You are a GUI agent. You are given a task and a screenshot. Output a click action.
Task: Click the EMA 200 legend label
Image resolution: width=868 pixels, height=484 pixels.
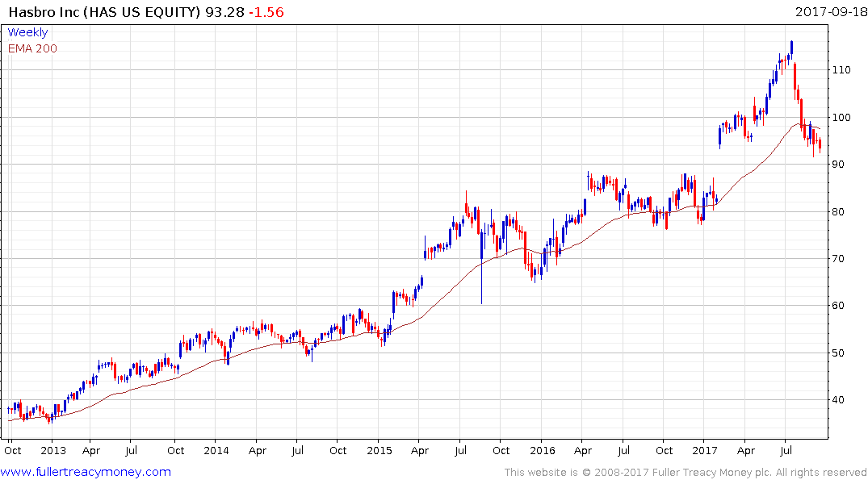[32, 48]
